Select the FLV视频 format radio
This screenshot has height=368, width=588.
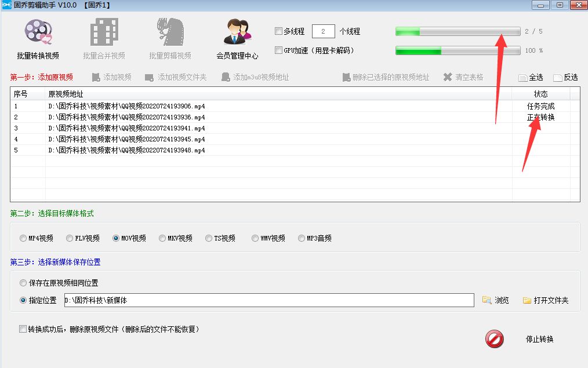click(70, 238)
